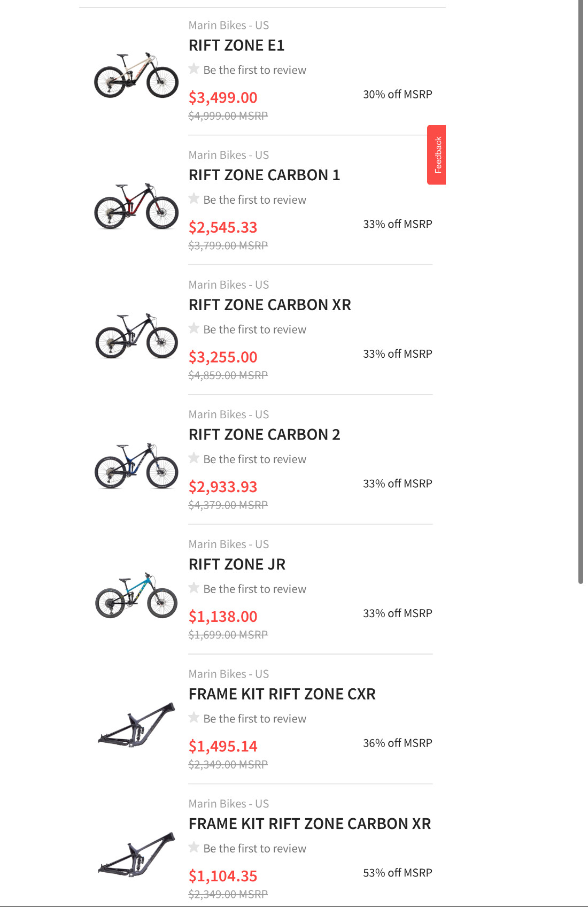Open RIFT ZONE CARBON 1 product link
588x907 pixels.
[264, 175]
